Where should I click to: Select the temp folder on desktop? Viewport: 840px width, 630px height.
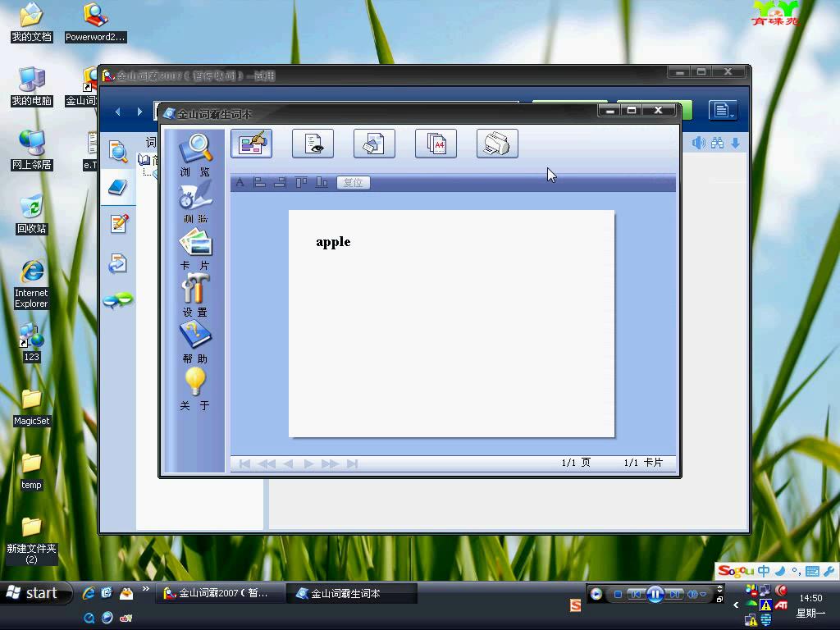pos(32,472)
